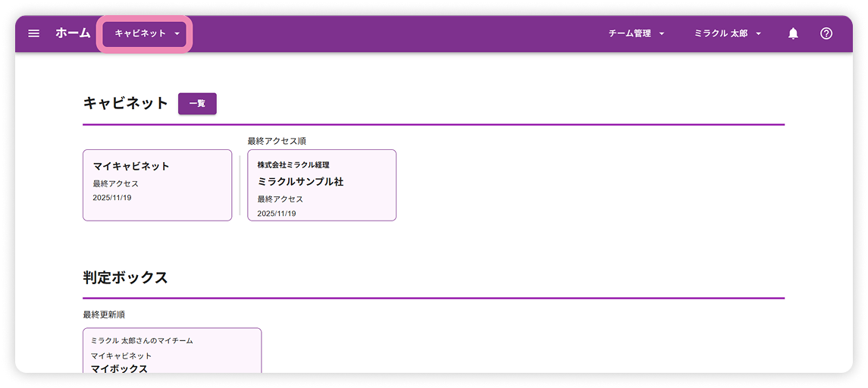Open the マイキャビネット card

[x=157, y=185]
